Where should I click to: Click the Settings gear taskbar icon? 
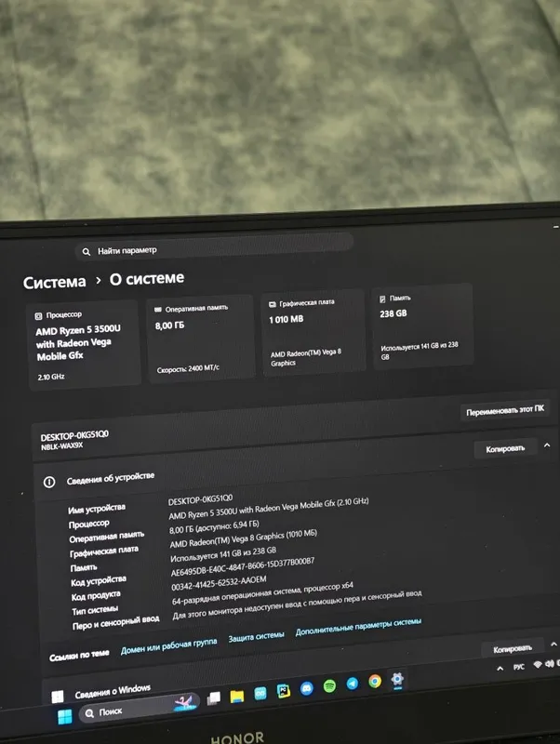pyautogui.click(x=398, y=679)
